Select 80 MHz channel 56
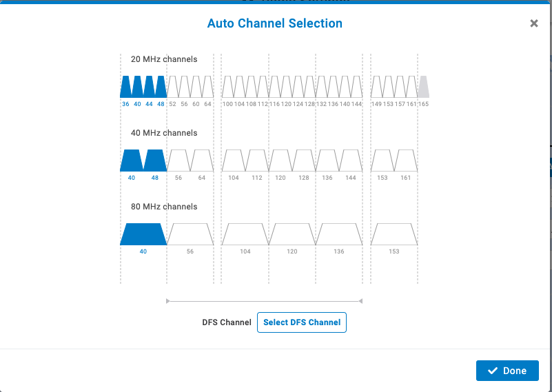 (x=190, y=234)
